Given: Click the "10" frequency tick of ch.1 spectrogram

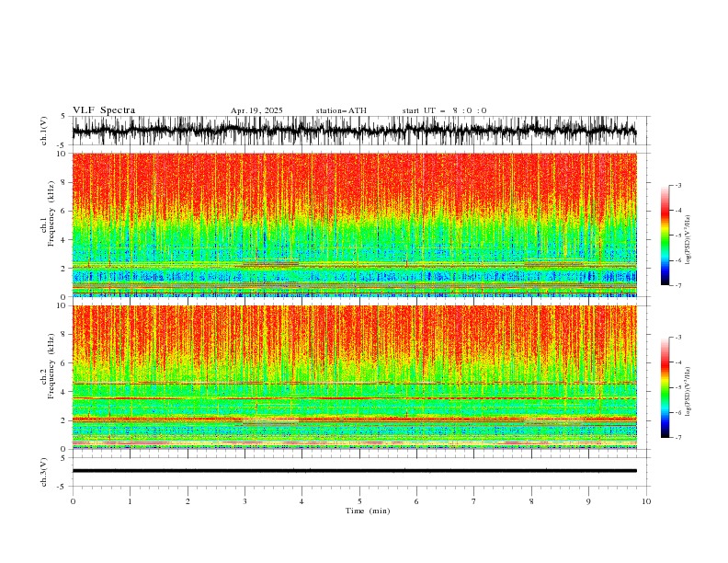Looking at the screenshot, I should 63,154.
